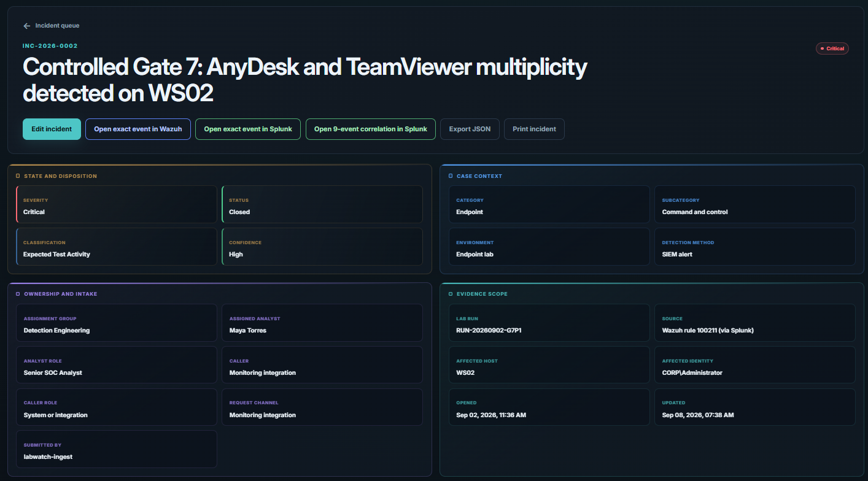Click the Edit incident button
868x481 pixels.
coord(52,129)
